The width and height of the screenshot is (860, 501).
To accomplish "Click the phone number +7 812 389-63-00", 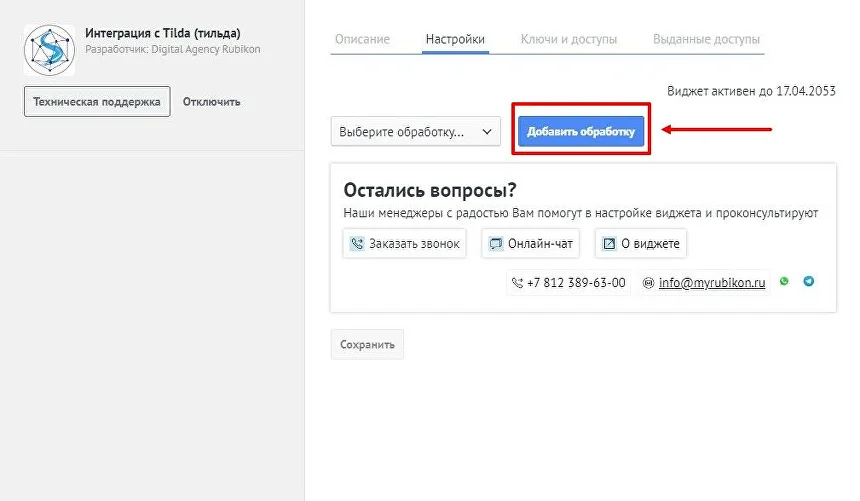I will coord(576,283).
